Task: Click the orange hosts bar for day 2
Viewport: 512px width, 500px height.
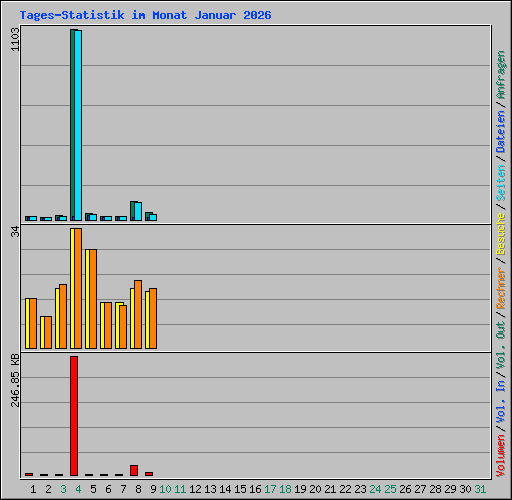Action: pyautogui.click(x=48, y=333)
